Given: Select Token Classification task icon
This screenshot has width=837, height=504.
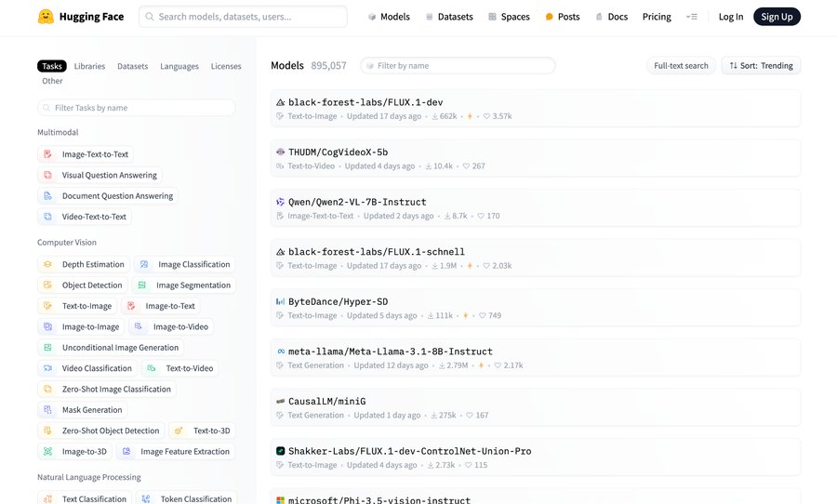Looking at the screenshot, I should [x=146, y=499].
